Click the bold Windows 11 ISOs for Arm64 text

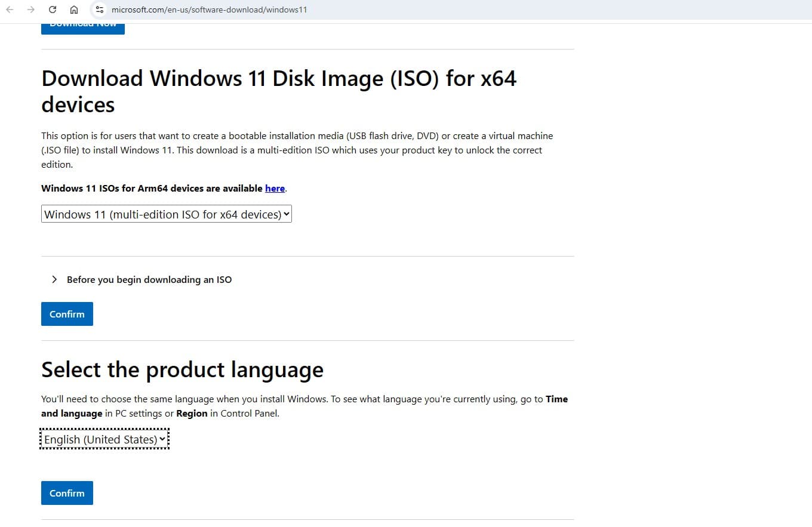pyautogui.click(x=152, y=188)
